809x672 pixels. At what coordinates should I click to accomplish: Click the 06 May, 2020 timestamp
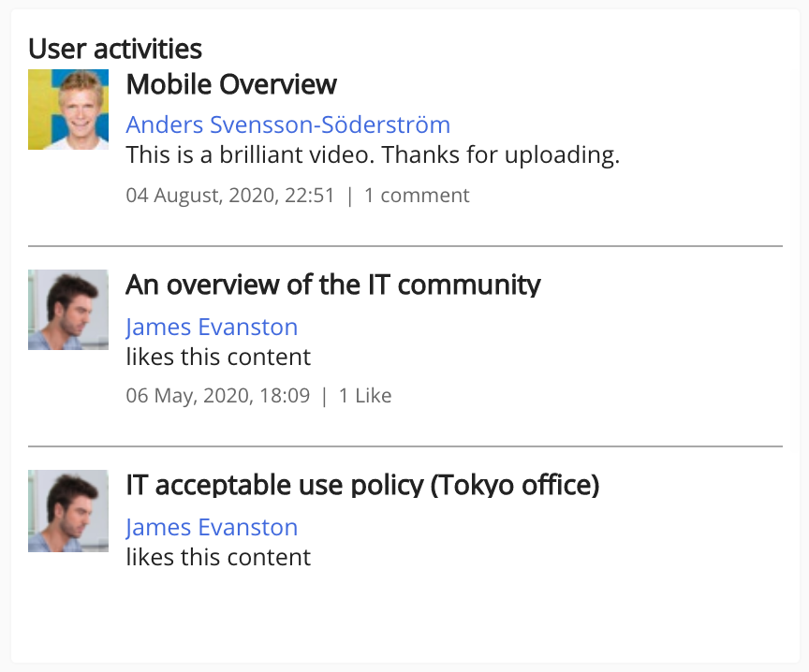(x=217, y=396)
